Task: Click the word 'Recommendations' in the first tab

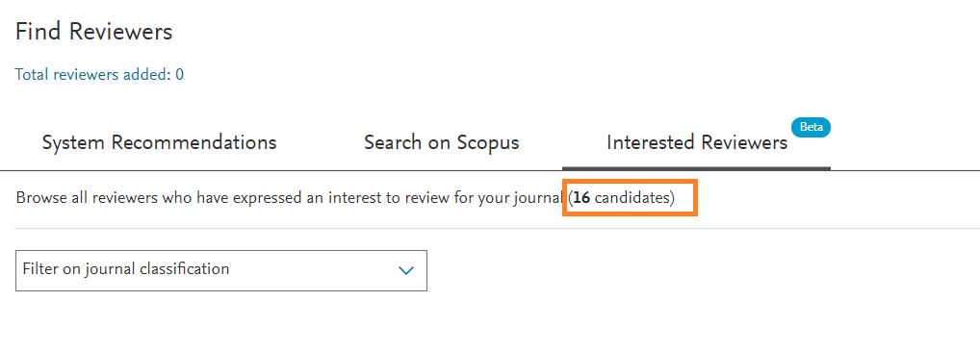Action: coord(193,142)
